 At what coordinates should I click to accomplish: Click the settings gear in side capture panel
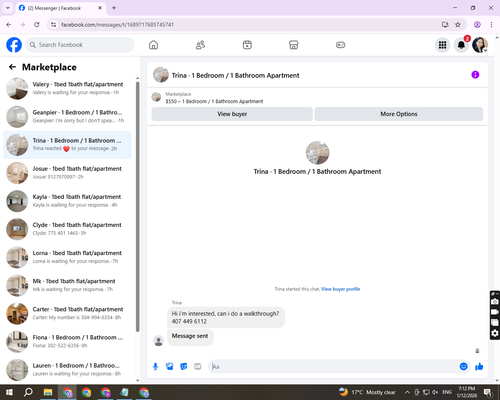[495, 333]
